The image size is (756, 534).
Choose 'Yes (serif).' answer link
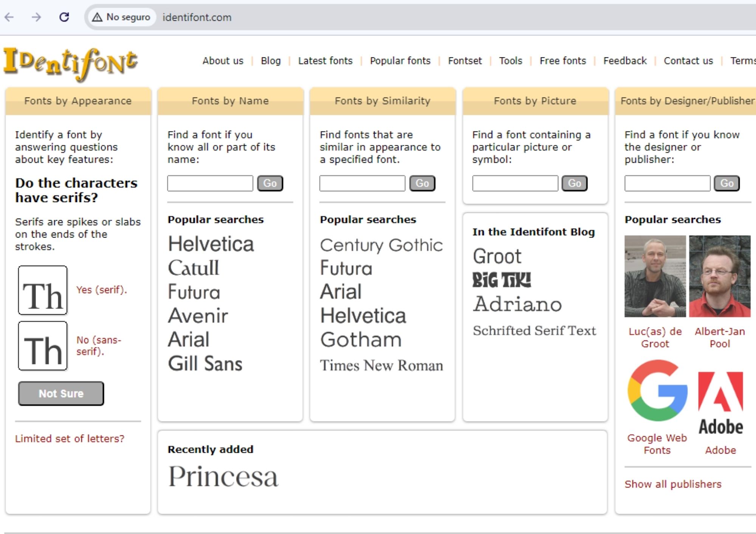(102, 290)
